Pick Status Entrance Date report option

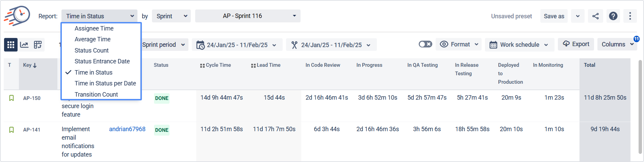pos(102,62)
